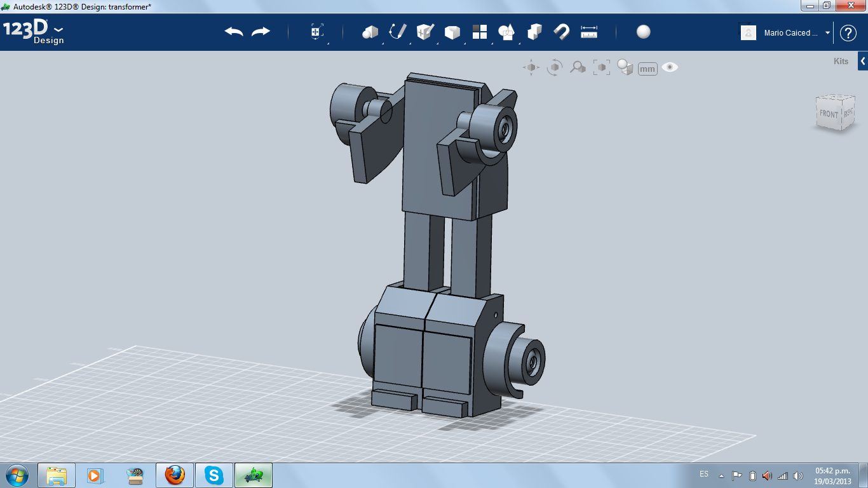
Task: Change the visual style display mode
Action: 625,67
